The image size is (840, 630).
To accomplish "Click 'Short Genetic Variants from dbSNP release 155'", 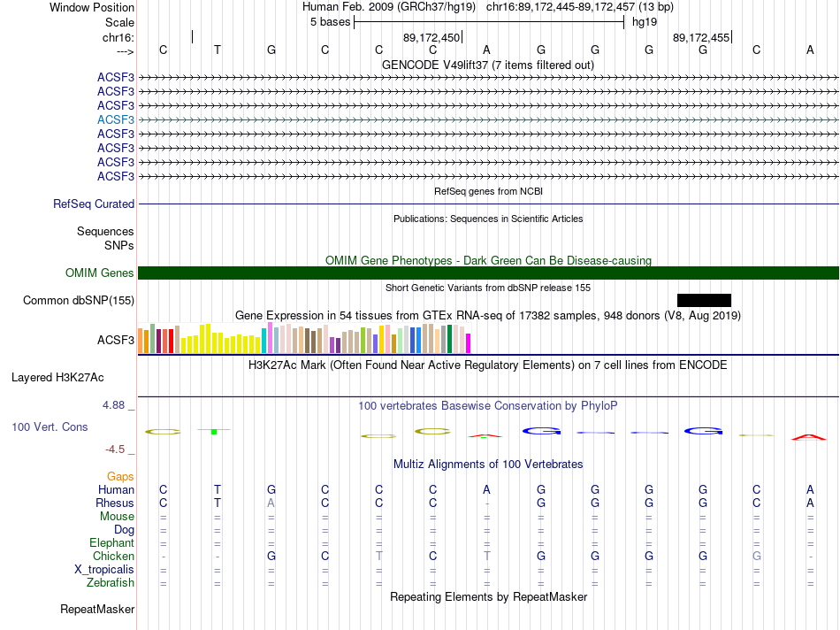I will (x=488, y=288).
